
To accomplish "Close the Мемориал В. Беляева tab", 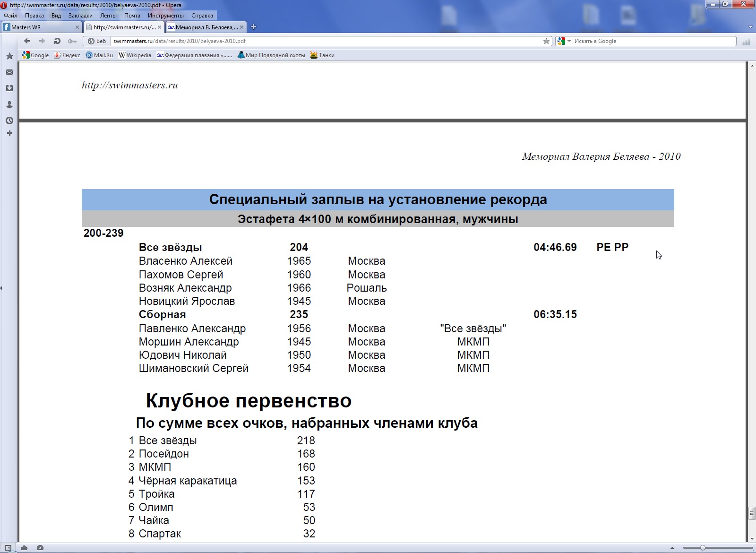I will click(242, 27).
